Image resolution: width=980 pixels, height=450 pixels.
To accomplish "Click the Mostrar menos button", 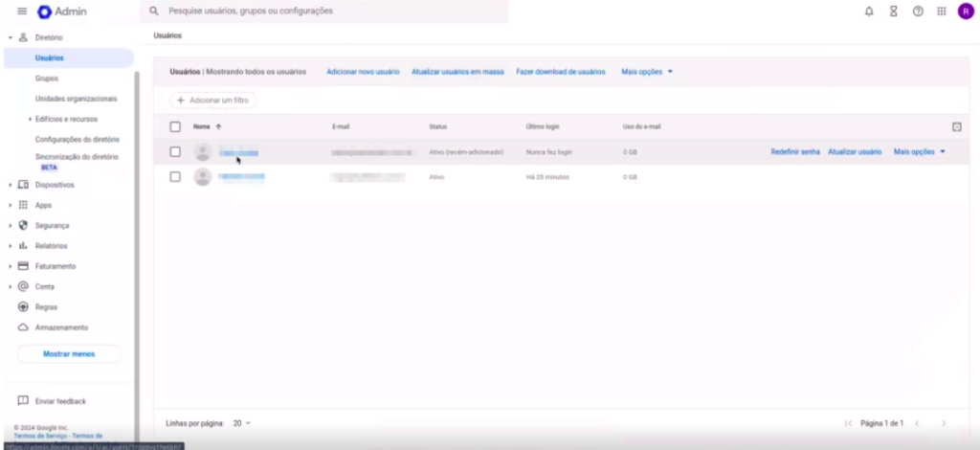I will (69, 354).
